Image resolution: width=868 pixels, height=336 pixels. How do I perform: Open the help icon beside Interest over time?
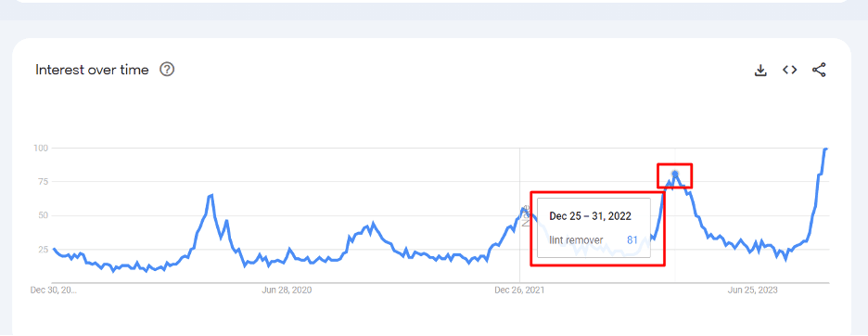(x=167, y=70)
